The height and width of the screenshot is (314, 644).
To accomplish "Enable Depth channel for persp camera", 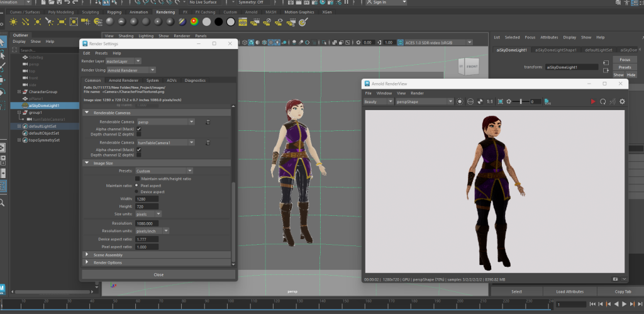I will click(138, 134).
